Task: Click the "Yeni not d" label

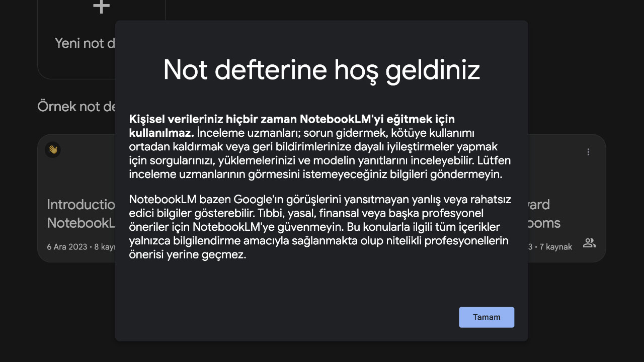Action: [x=85, y=43]
